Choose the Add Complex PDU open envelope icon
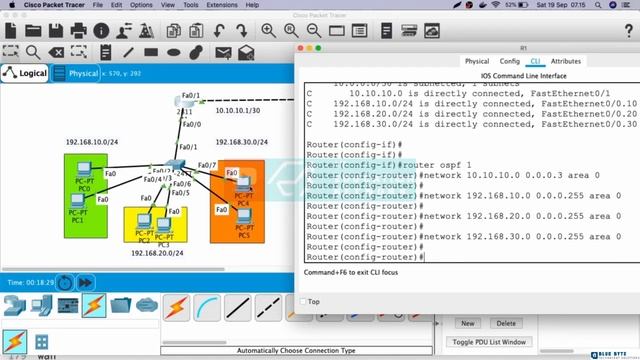Image resolution: width=640 pixels, height=360 pixels. point(246,53)
